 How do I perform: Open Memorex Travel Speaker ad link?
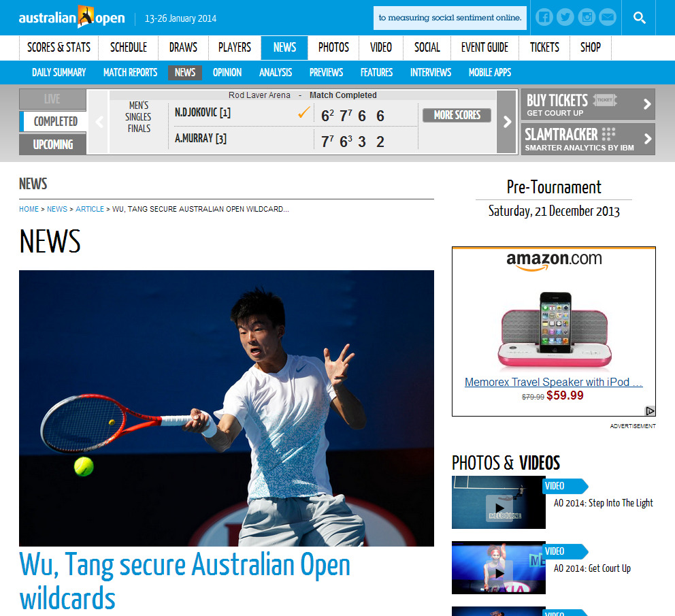[x=554, y=382]
